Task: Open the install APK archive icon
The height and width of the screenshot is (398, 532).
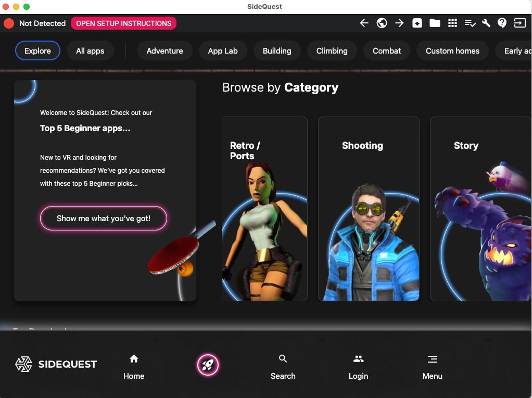Action: 417,23
